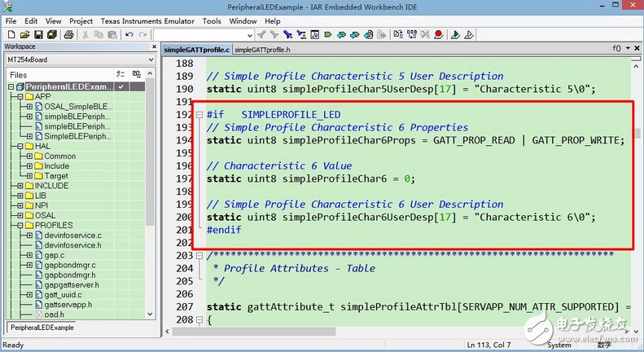The width and height of the screenshot is (644, 352).
Task: Click the Print toolbar icon
Action: (69, 35)
